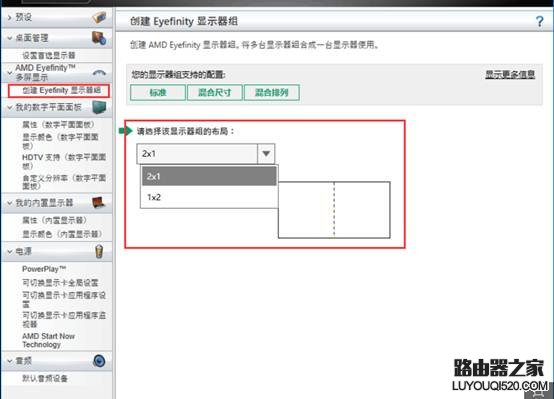Click the 音频 speaker icon
Viewport: 554px width, 399px height.
(99, 361)
